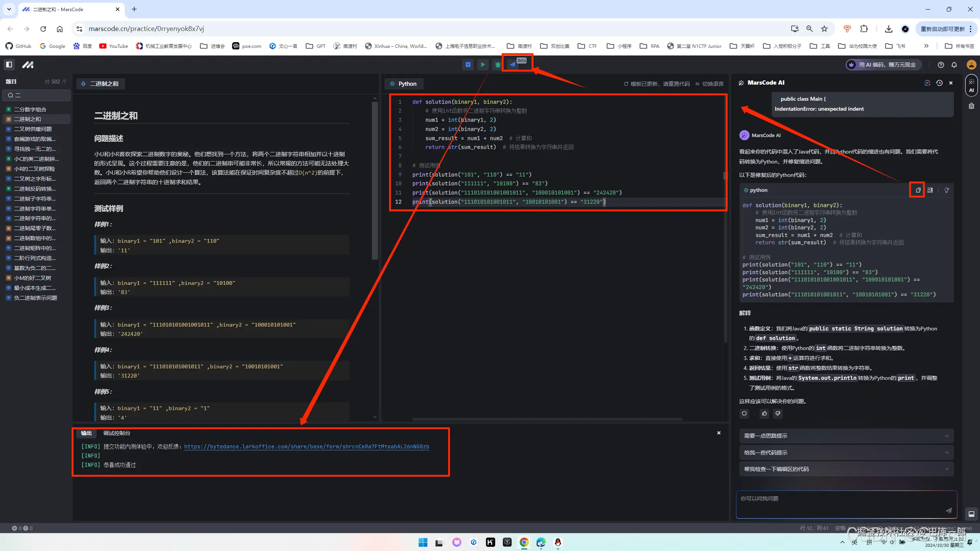Open the 切换语言 language switcher

tap(709, 84)
